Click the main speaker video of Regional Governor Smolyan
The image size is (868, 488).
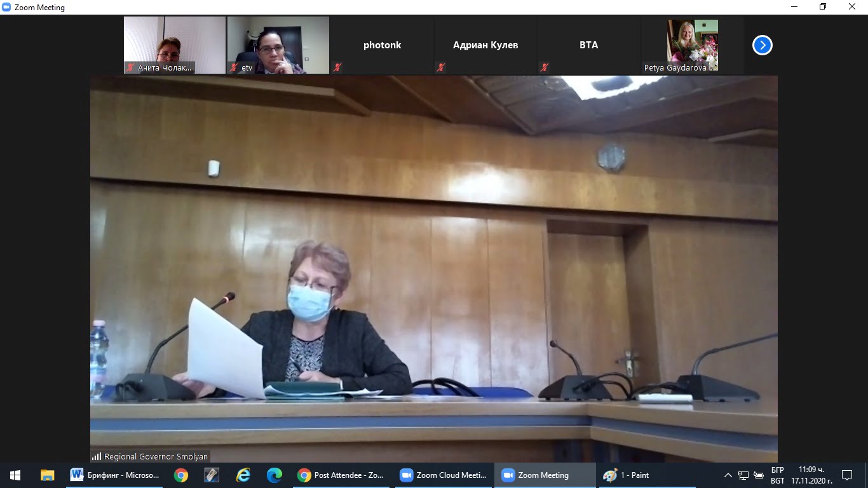point(434,269)
